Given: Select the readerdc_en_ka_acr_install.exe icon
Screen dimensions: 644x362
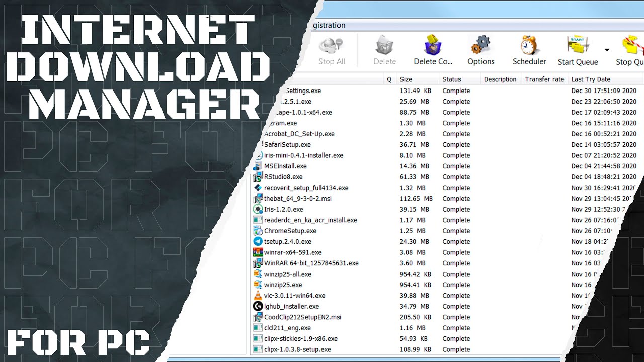Looking at the screenshot, I should click(x=258, y=220).
